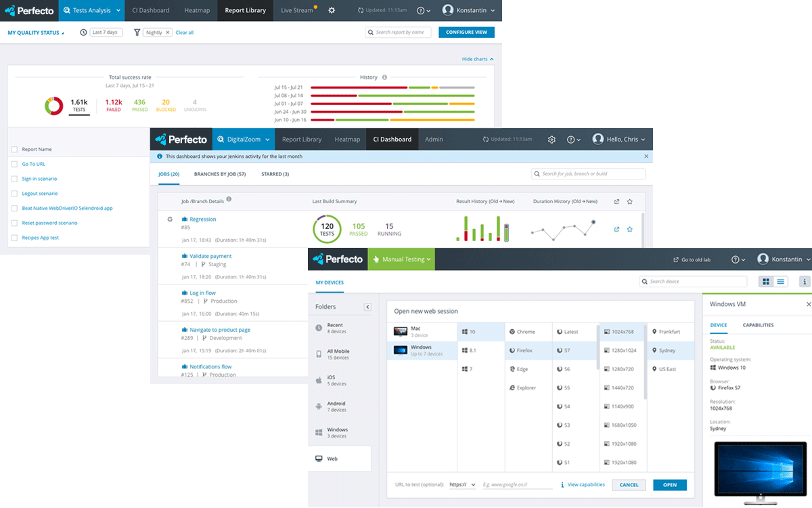Open the Tests Analysis dropdown
Image resolution: width=812 pixels, height=508 pixels.
click(x=91, y=10)
